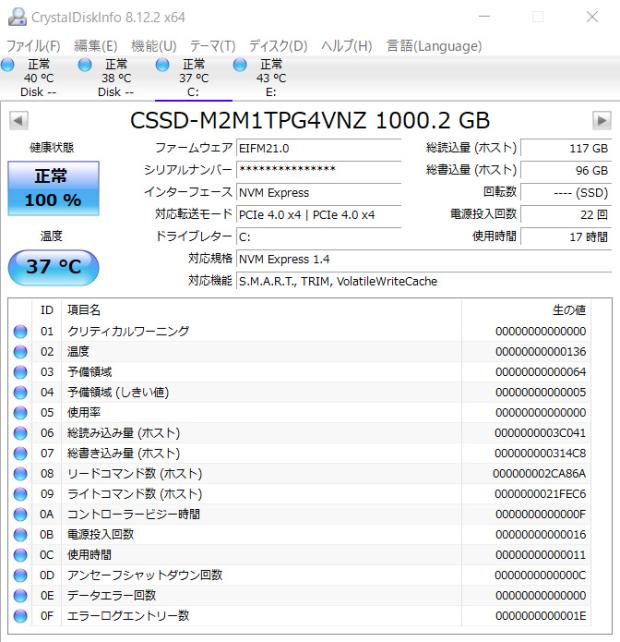Click the status orb for ID 08 row
Image resolution: width=620 pixels, height=642 pixels.
click(20, 474)
